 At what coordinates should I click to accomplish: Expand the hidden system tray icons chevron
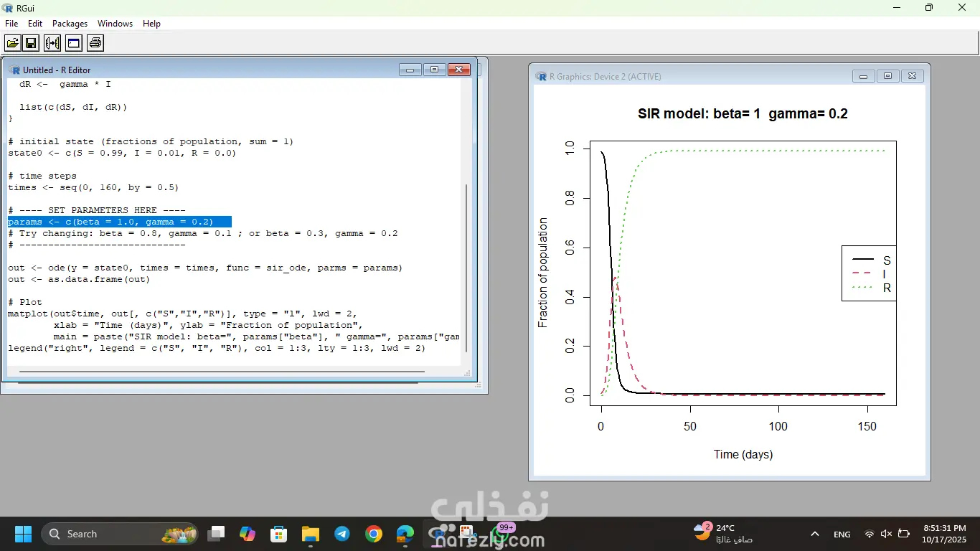click(x=815, y=534)
